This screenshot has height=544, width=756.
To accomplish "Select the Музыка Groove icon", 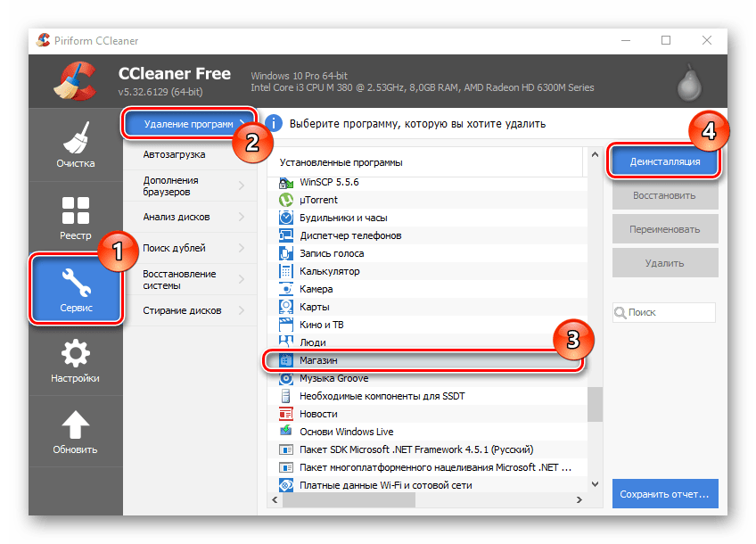I will point(286,378).
